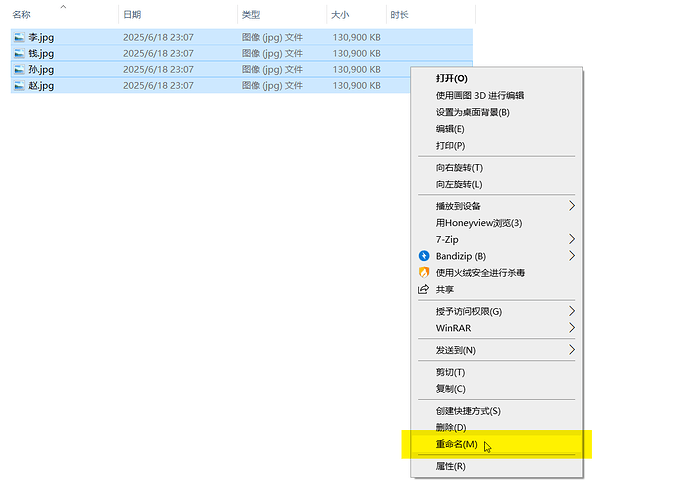
Task: Click the Bandizip blue icon in menu
Action: (423, 256)
